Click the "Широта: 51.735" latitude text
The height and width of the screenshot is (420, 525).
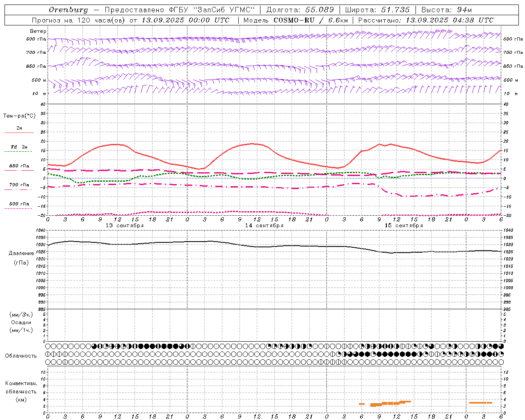(377, 10)
